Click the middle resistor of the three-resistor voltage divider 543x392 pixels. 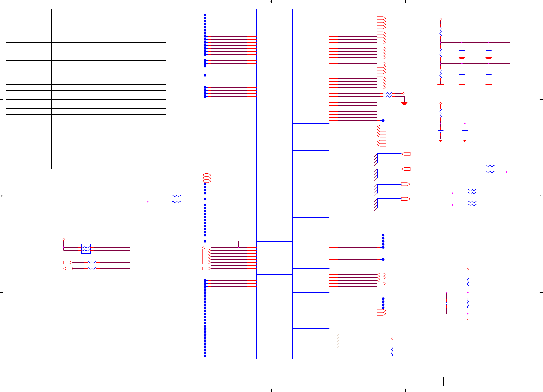pos(441,53)
